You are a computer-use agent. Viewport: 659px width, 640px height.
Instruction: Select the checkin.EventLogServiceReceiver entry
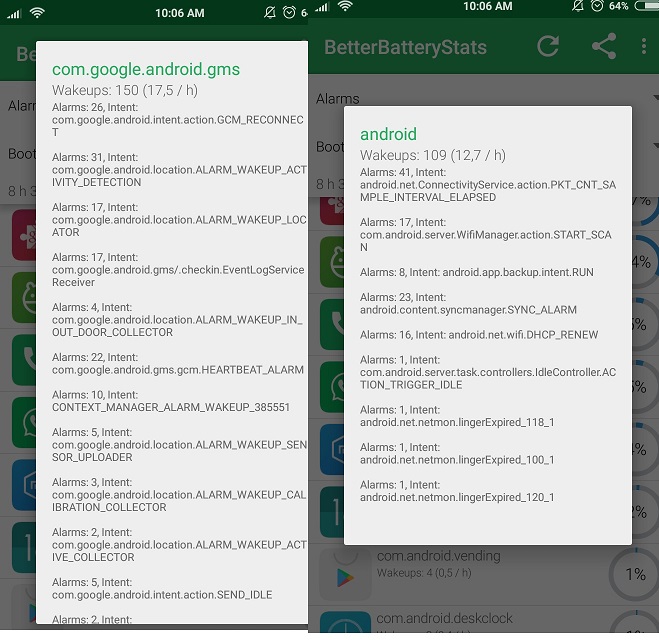(x=178, y=270)
